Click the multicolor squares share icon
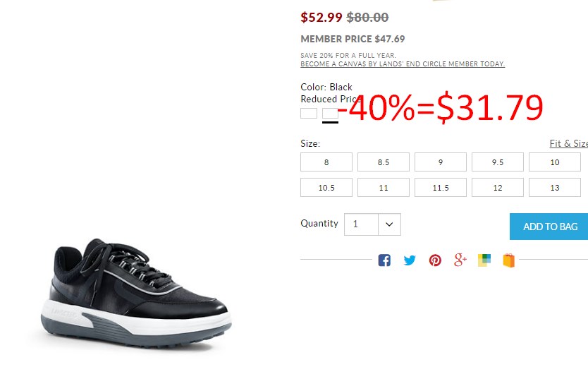The height and width of the screenshot is (367, 588). tap(484, 260)
